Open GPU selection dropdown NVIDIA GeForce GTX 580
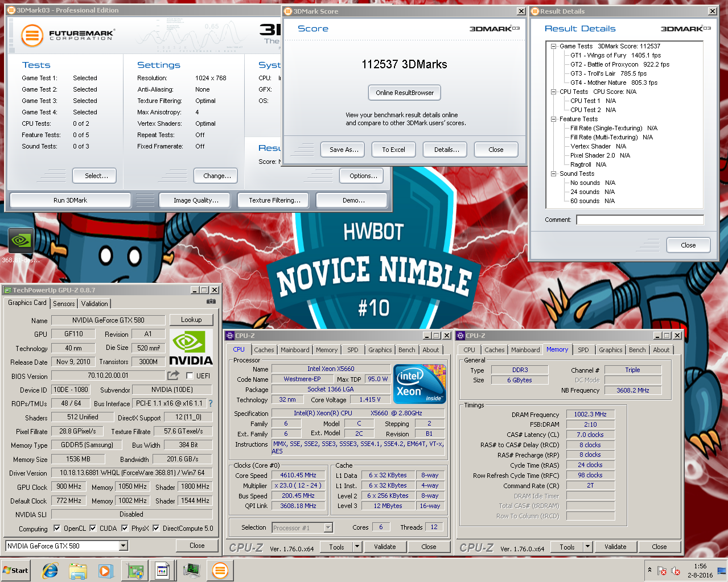Screen dimensions: 728x582 pyautogui.click(x=124, y=546)
